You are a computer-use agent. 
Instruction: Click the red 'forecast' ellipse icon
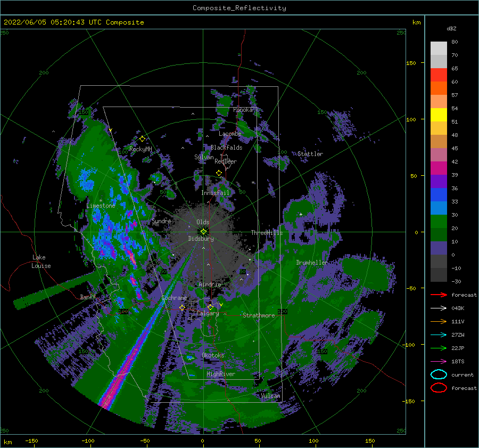439,388
